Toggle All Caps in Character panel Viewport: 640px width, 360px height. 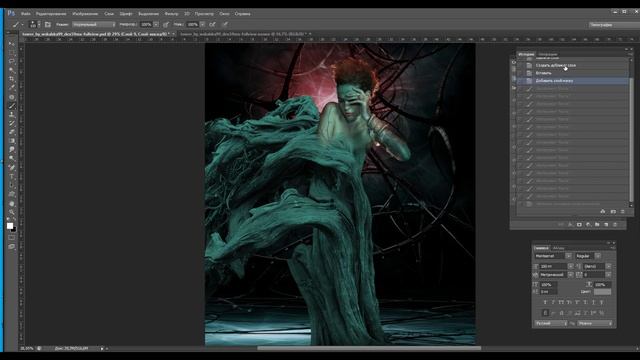(561, 302)
